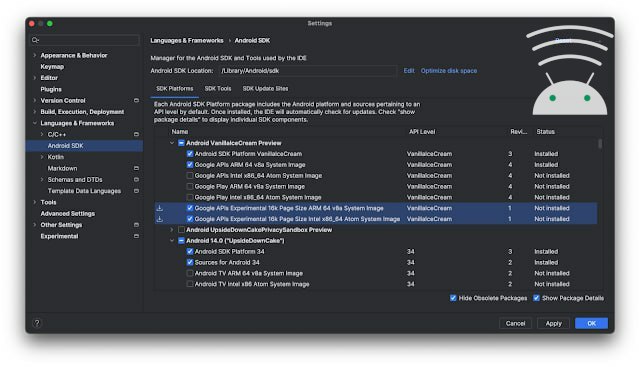The height and width of the screenshot is (367, 640).
Task: Expand Schemas and DTDs subsection
Action: click(42, 180)
